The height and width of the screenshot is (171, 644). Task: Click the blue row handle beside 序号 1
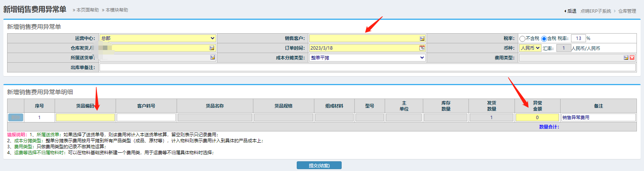point(16,117)
